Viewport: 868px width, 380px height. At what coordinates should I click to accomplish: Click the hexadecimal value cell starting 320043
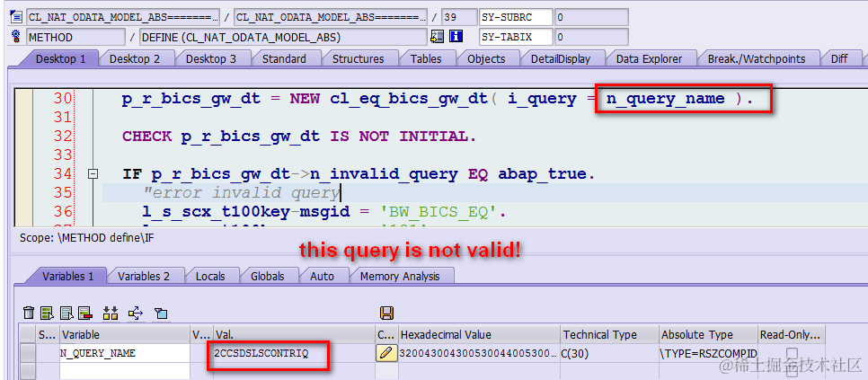tap(479, 352)
